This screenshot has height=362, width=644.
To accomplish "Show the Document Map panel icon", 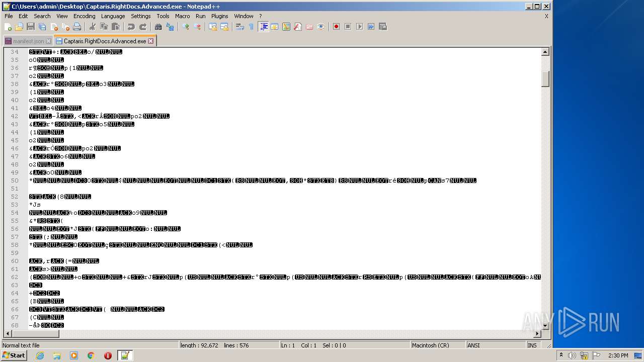I will (x=286, y=27).
